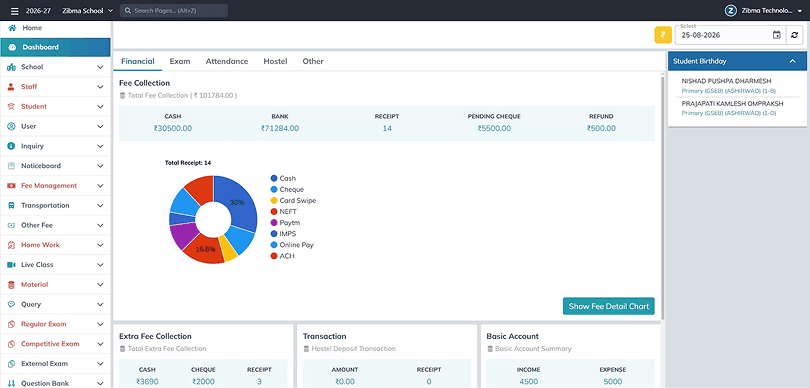The width and height of the screenshot is (810, 388).
Task: Expand the Fee Management chevron
Action: [x=100, y=185]
